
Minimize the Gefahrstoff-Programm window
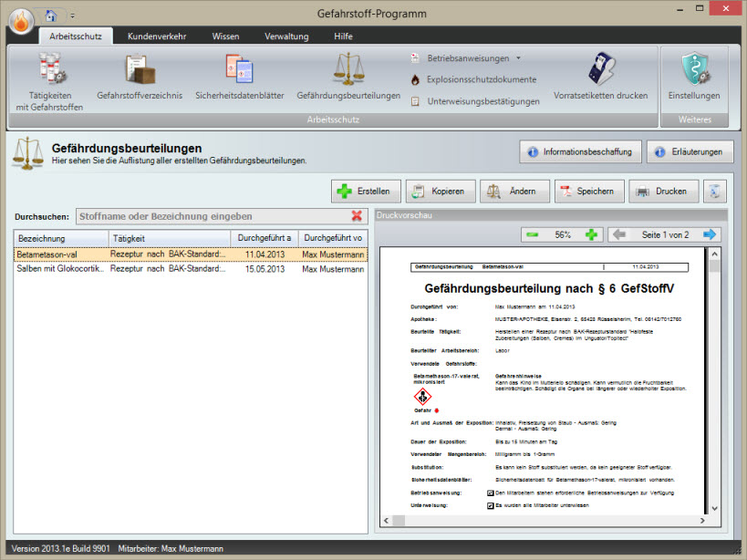point(680,9)
